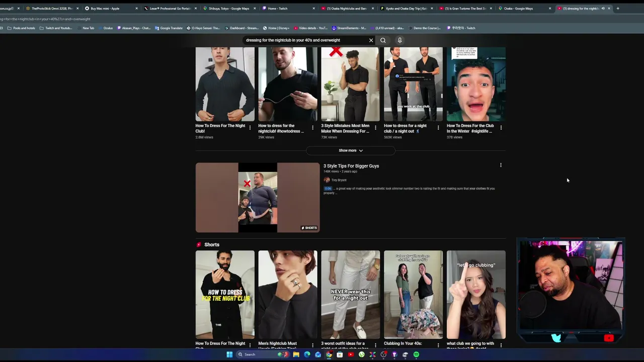Open the Windows Start menu
The width and height of the screenshot is (644, 362).
point(229,354)
